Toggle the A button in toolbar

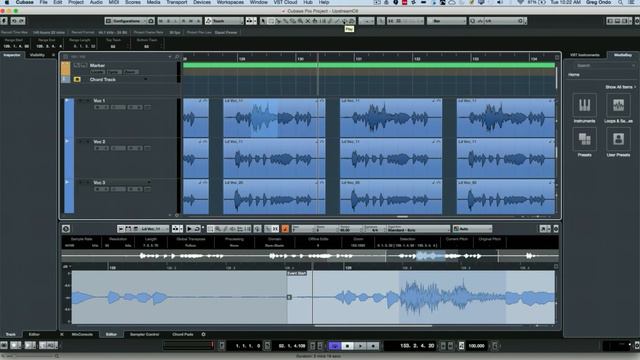click(x=198, y=21)
